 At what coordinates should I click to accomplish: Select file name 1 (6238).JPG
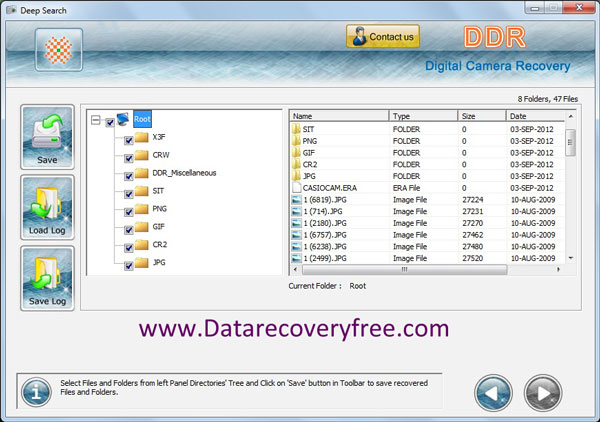325,246
